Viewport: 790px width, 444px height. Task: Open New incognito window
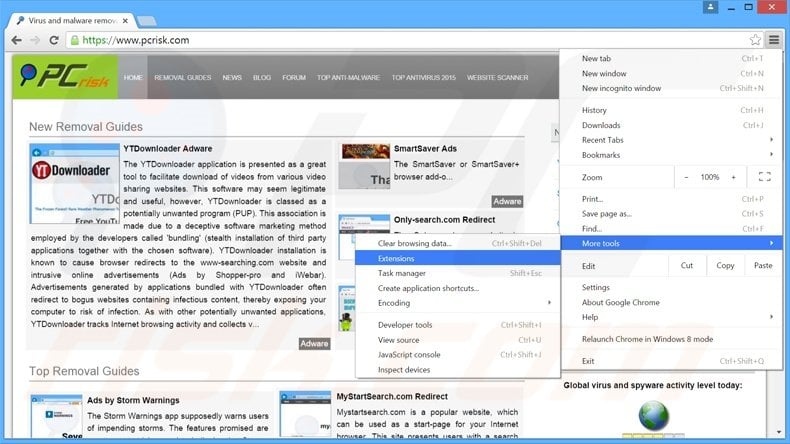tap(672, 88)
